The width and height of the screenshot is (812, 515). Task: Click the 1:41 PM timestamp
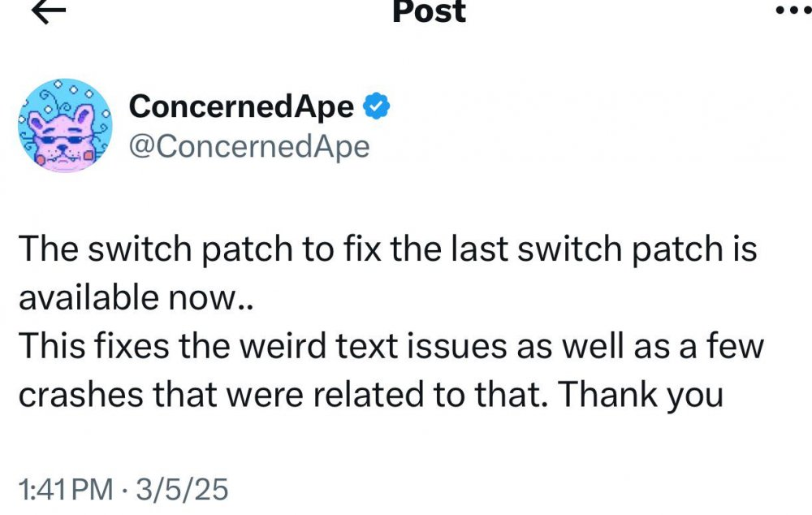66,489
